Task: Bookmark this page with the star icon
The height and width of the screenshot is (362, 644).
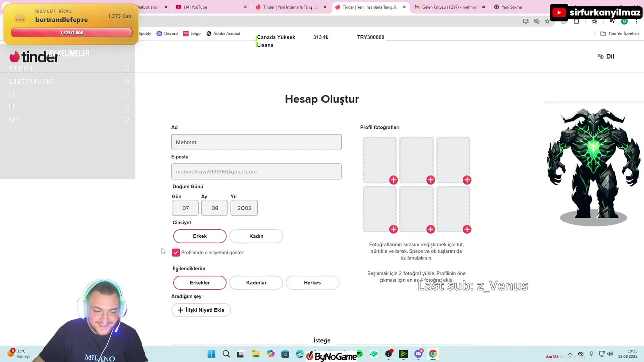Action: [547, 21]
